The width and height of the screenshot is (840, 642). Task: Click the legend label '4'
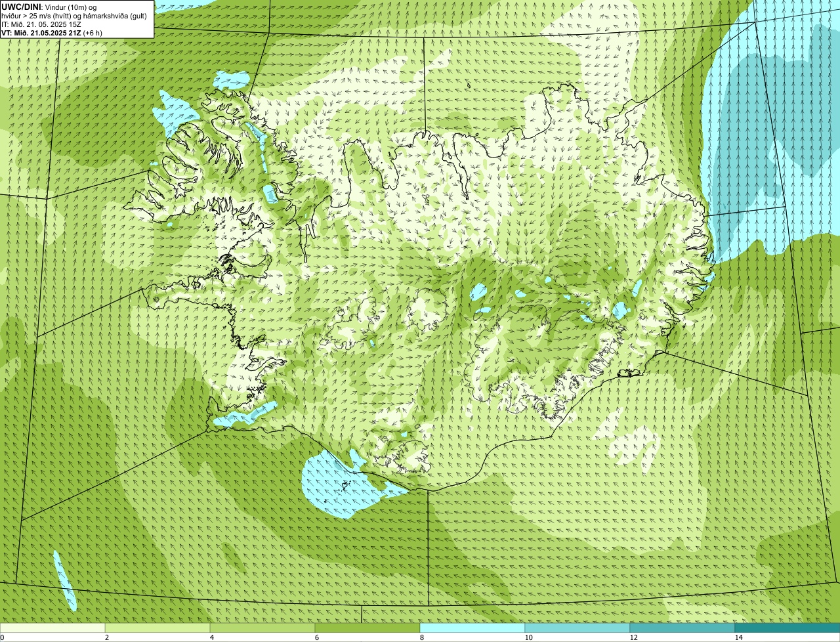click(x=212, y=637)
